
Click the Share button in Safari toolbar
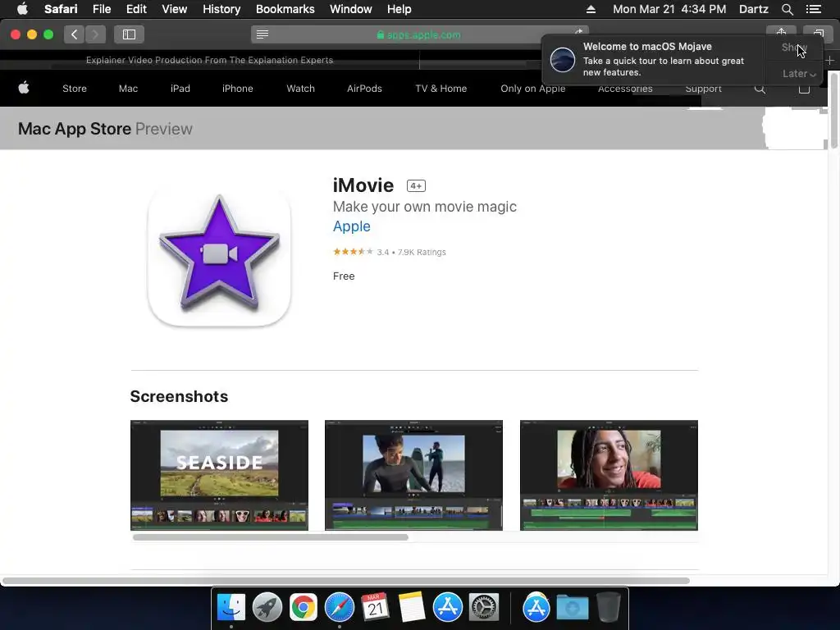pyautogui.click(x=781, y=33)
